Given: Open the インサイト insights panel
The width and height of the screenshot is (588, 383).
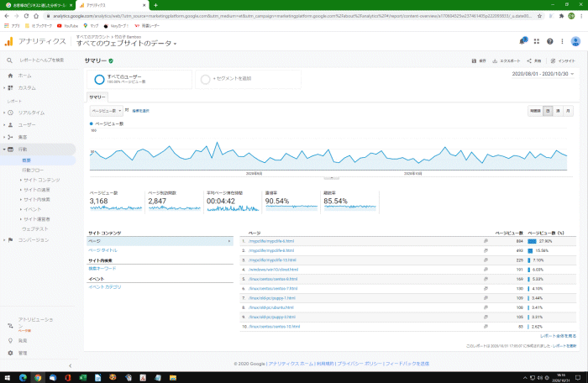Looking at the screenshot, I should 563,60.
